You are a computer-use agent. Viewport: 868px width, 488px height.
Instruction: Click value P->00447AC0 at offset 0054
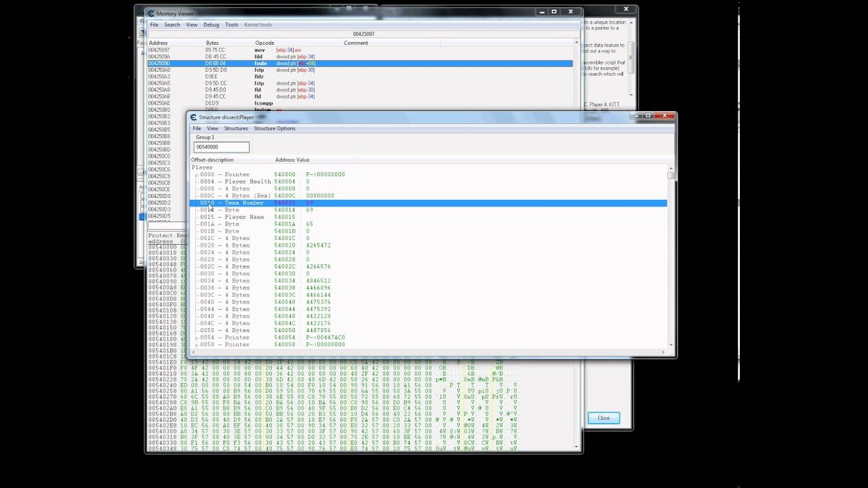tap(325, 338)
